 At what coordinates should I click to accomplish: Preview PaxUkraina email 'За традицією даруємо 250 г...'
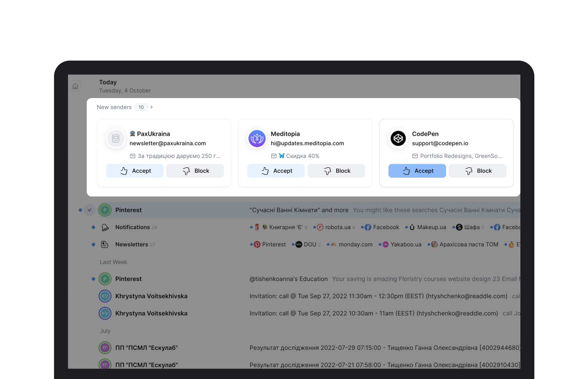pos(175,156)
